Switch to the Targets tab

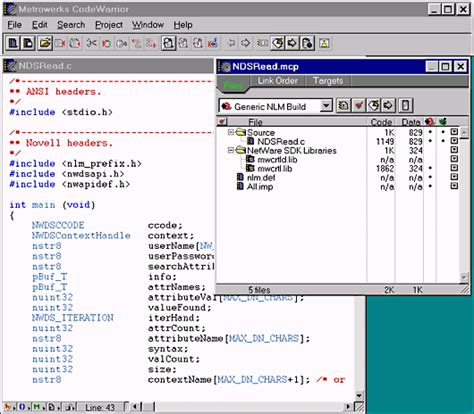click(328, 81)
